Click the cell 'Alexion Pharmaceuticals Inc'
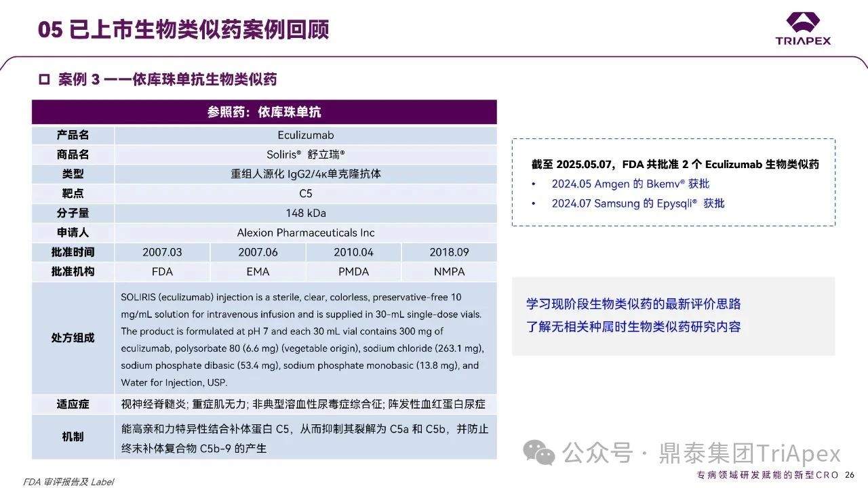The height and width of the screenshot is (488, 868). tap(306, 232)
